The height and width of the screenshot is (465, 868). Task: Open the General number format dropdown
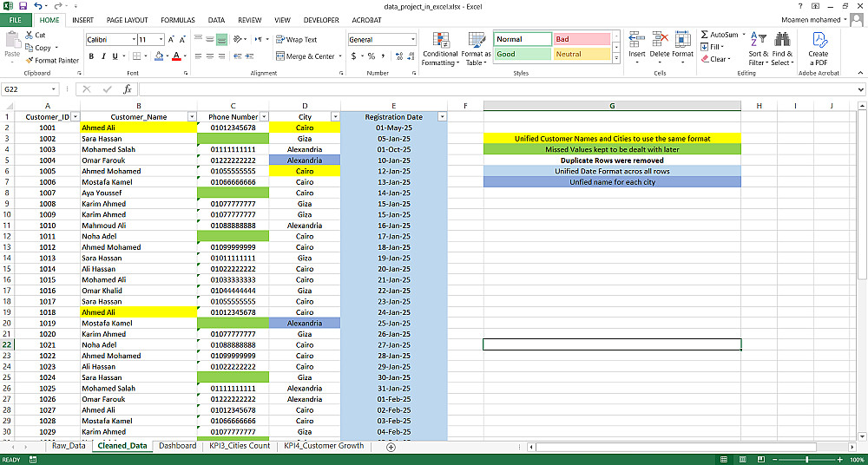[x=412, y=40]
